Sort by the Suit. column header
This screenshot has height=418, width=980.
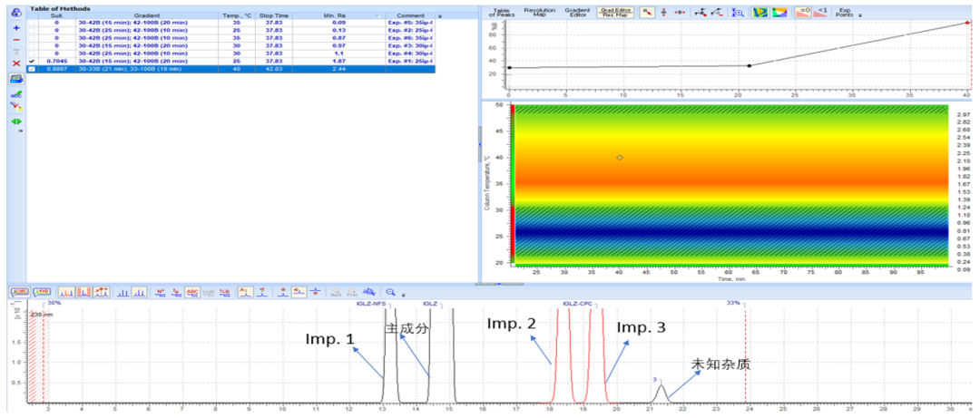[x=56, y=15]
